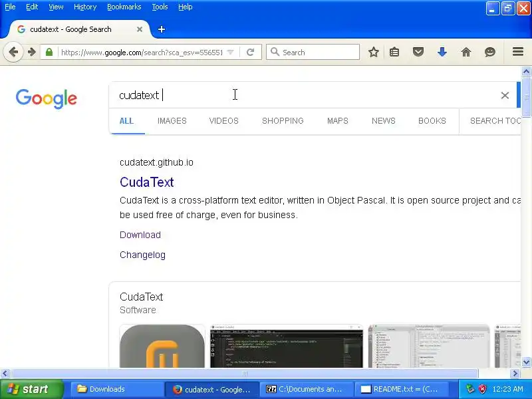The height and width of the screenshot is (399, 532).
Task: Open the Hello chat smiley icon
Action: [x=490, y=53]
